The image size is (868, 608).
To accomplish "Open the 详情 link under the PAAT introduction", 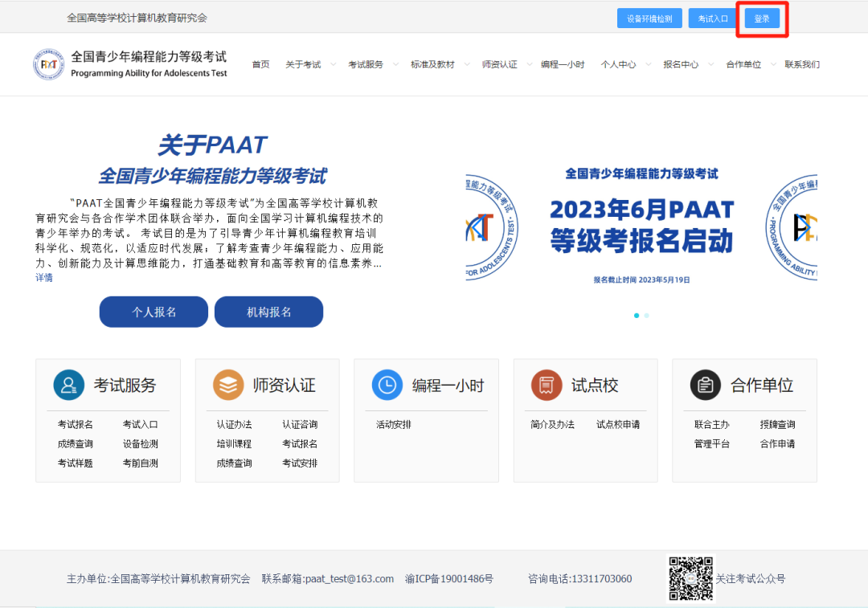I will (43, 276).
